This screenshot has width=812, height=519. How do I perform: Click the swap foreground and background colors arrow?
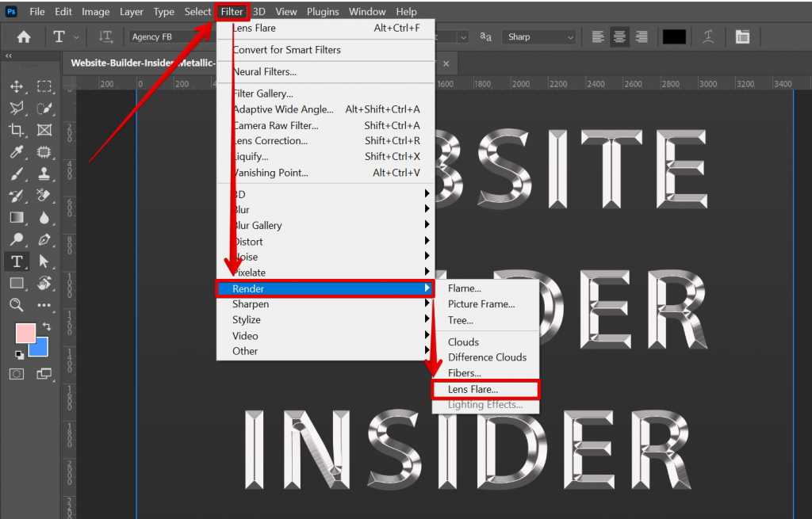tap(47, 326)
